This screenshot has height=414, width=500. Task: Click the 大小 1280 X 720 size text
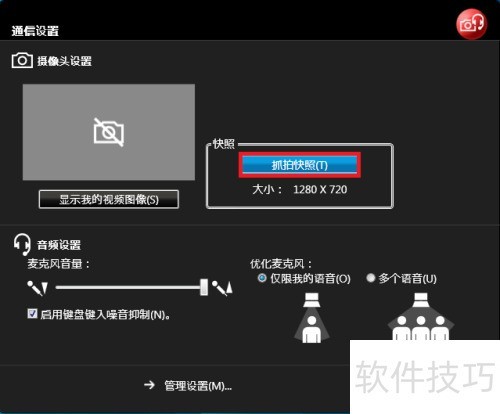point(300,189)
